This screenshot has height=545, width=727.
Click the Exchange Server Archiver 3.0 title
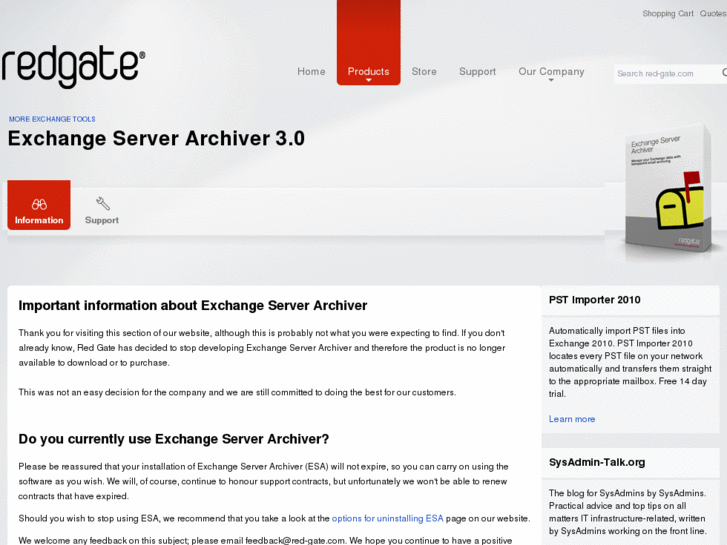click(x=156, y=138)
